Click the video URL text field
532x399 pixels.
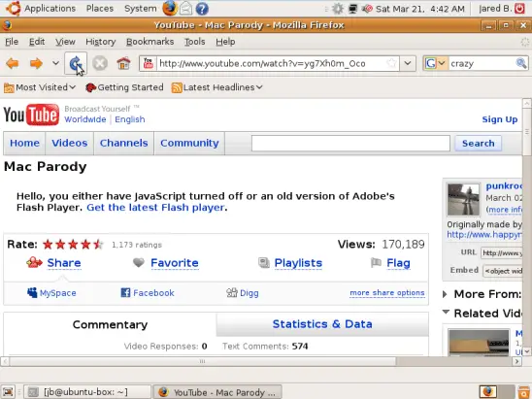click(x=502, y=252)
